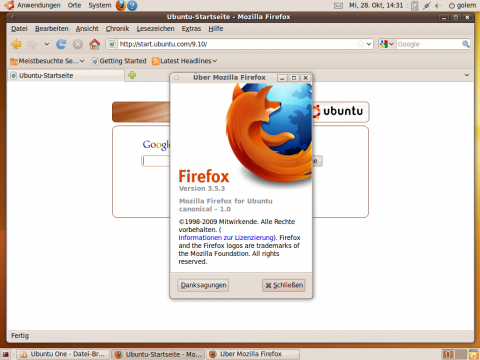480x360 pixels.
Task: Open back/forward history dropdown arrow
Action: tap(47, 44)
